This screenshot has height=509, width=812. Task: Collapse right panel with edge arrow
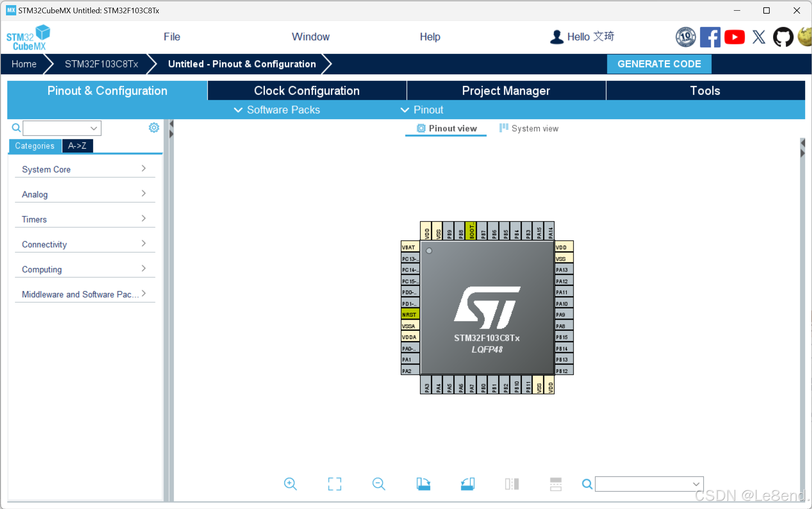click(803, 153)
